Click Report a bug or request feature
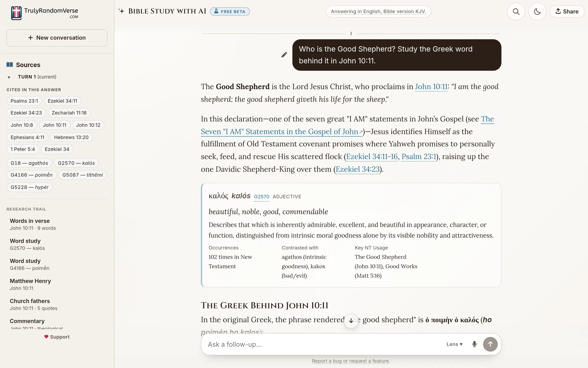This screenshot has height=368, width=588. pos(351,361)
